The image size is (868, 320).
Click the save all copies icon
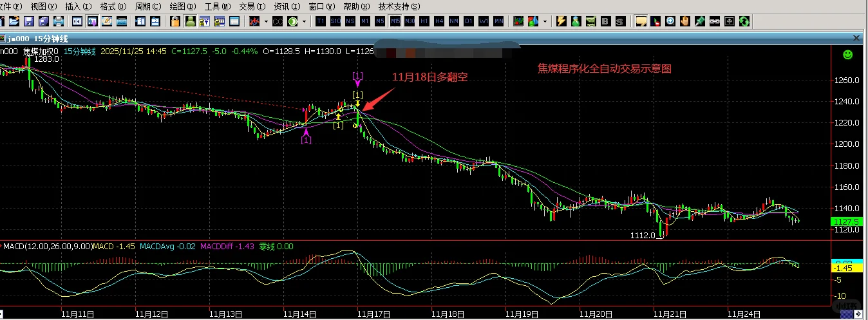click(43, 21)
